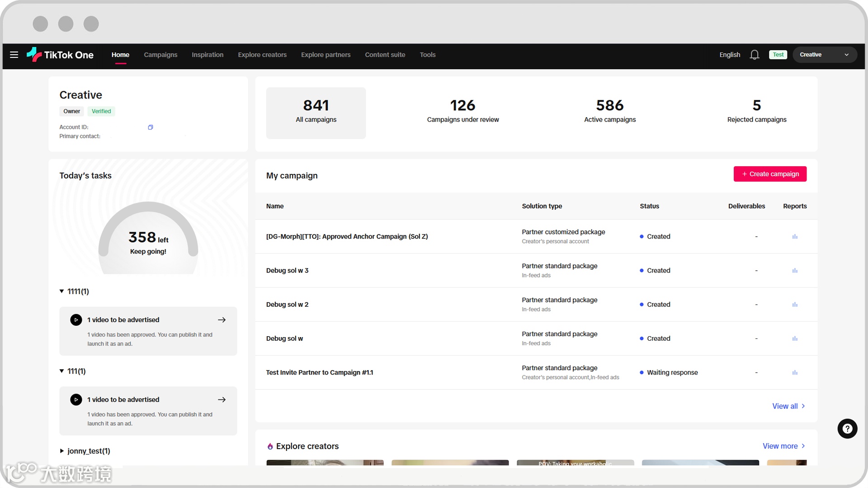Click View more in Explore creators
This screenshot has width=868, height=488.
pos(783,446)
